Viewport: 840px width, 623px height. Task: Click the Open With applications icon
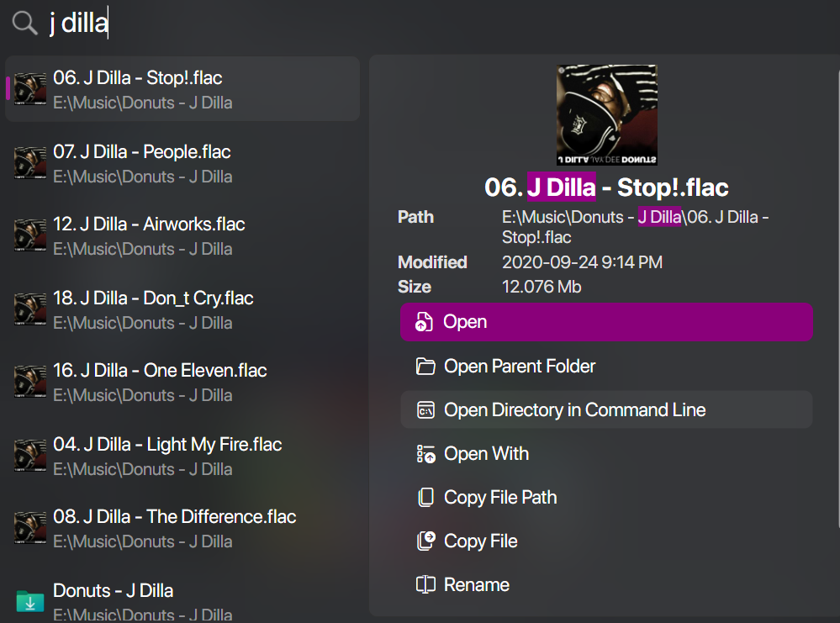point(426,453)
